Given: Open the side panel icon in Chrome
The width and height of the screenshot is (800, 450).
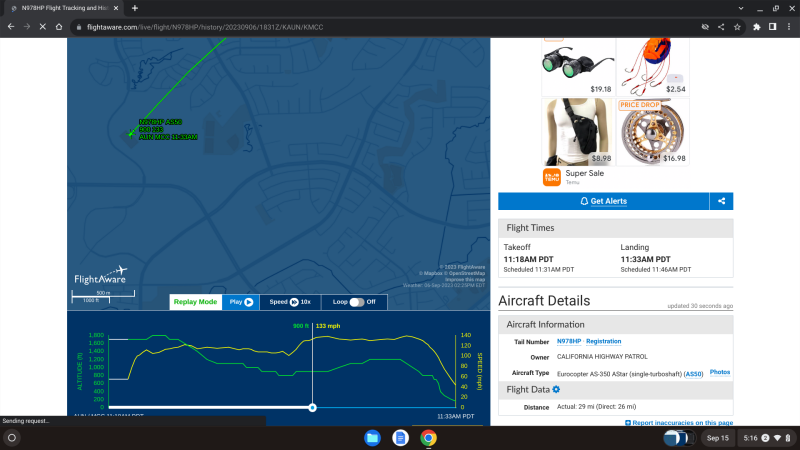Looking at the screenshot, I should (772, 27).
